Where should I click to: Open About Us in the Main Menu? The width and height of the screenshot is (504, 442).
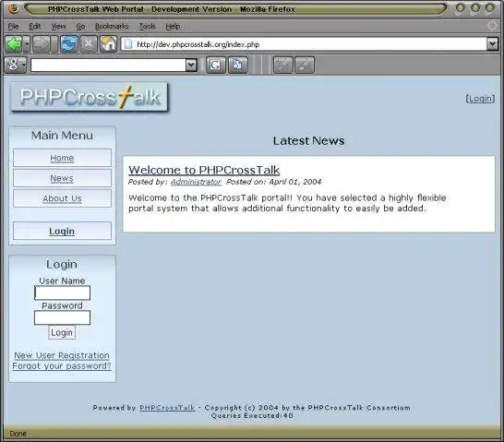click(x=63, y=198)
